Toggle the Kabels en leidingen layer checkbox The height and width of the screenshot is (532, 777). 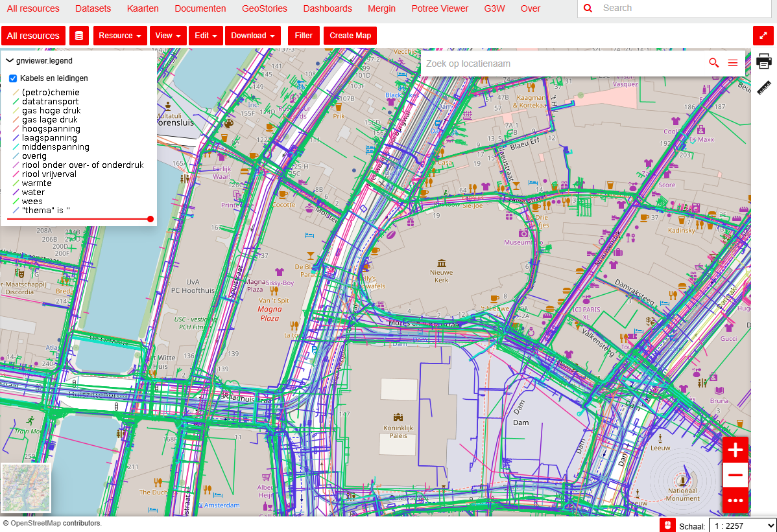13,78
